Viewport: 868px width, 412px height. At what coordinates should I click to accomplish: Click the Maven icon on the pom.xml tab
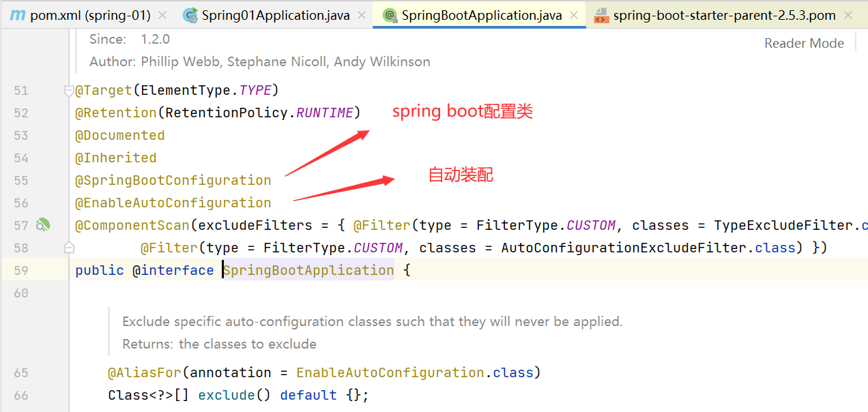(18, 15)
